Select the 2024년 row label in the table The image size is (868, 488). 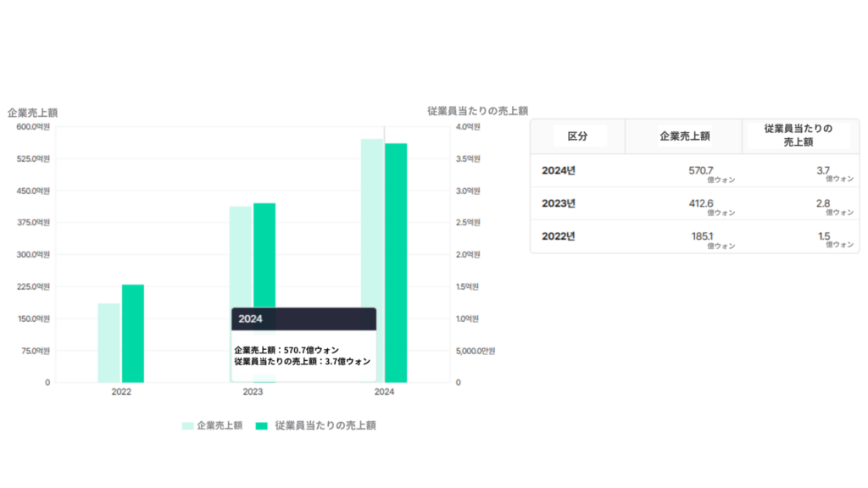pos(559,170)
